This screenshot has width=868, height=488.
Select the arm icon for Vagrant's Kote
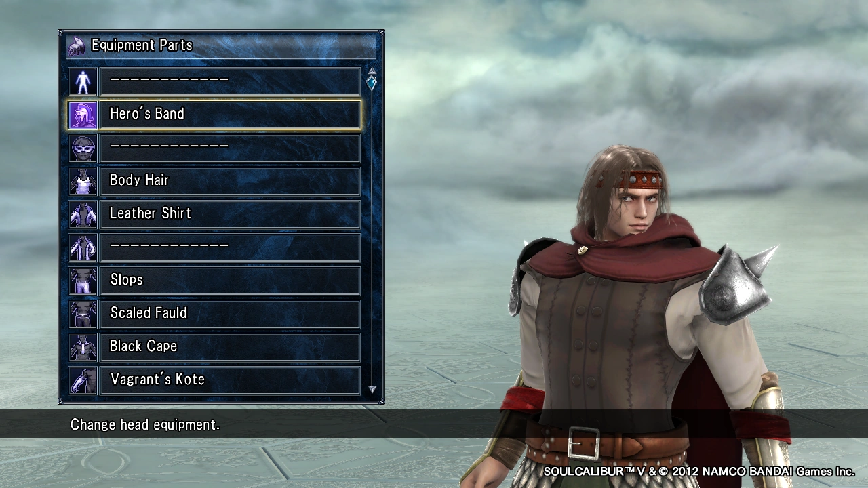83,380
